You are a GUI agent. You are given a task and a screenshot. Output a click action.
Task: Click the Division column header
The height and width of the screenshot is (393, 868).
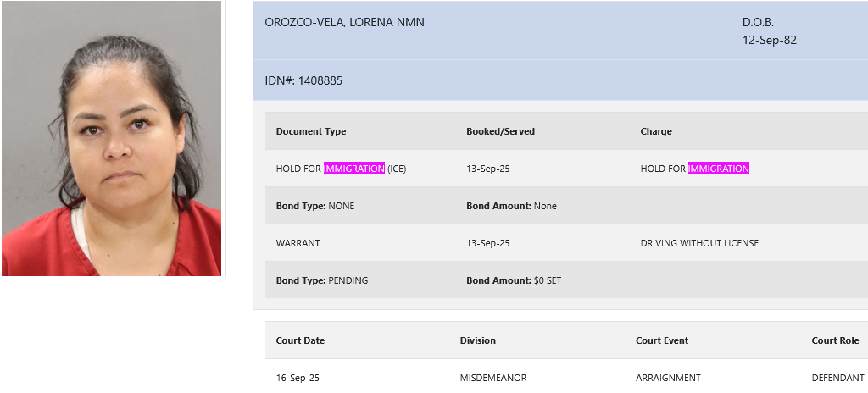tap(478, 341)
